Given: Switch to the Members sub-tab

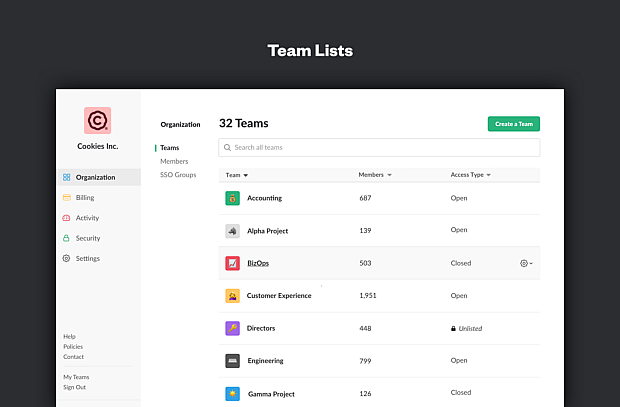Looking at the screenshot, I should pyautogui.click(x=174, y=161).
